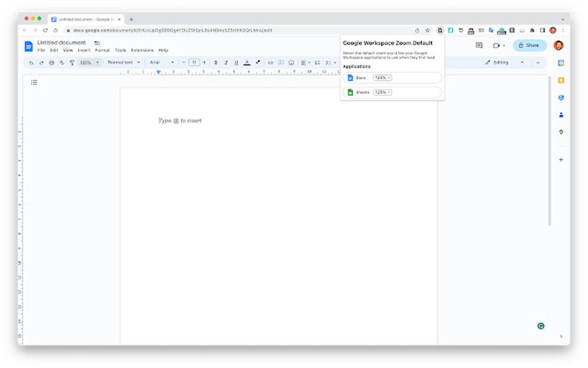Screen dimensions: 588x368
Task: Open the Explore button at bottom right
Action: coord(540,326)
